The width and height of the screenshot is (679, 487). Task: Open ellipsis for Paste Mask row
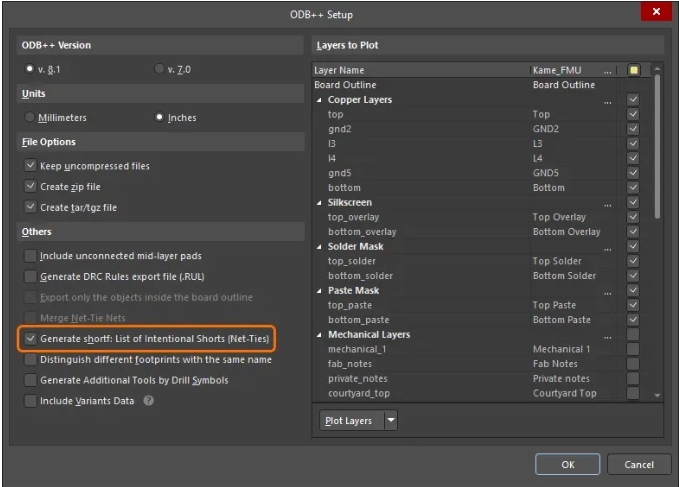(x=608, y=293)
